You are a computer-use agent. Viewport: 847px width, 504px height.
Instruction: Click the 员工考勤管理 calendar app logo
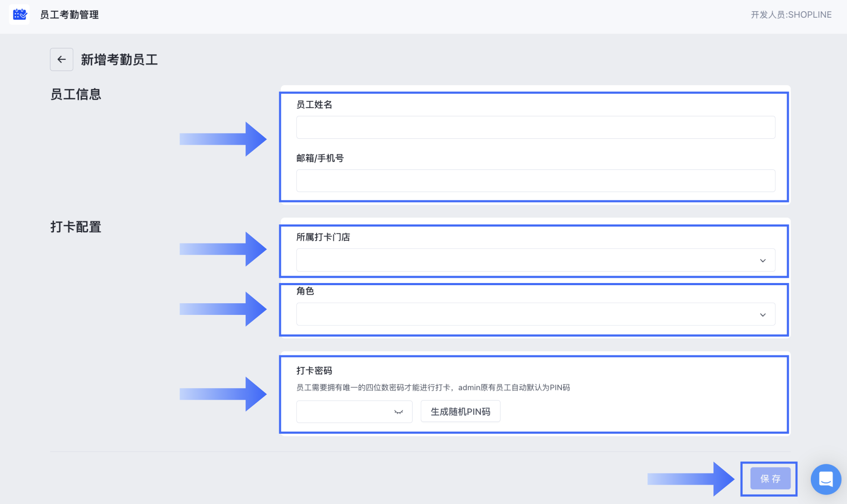19,15
